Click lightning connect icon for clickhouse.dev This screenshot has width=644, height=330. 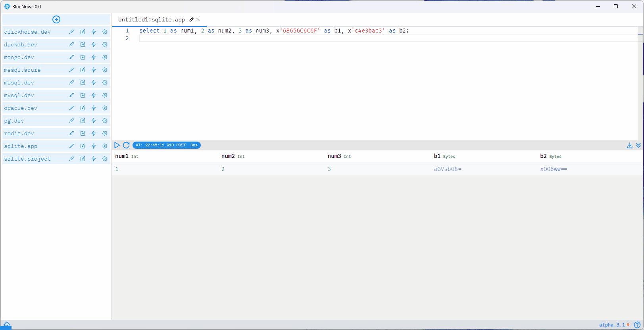click(94, 32)
